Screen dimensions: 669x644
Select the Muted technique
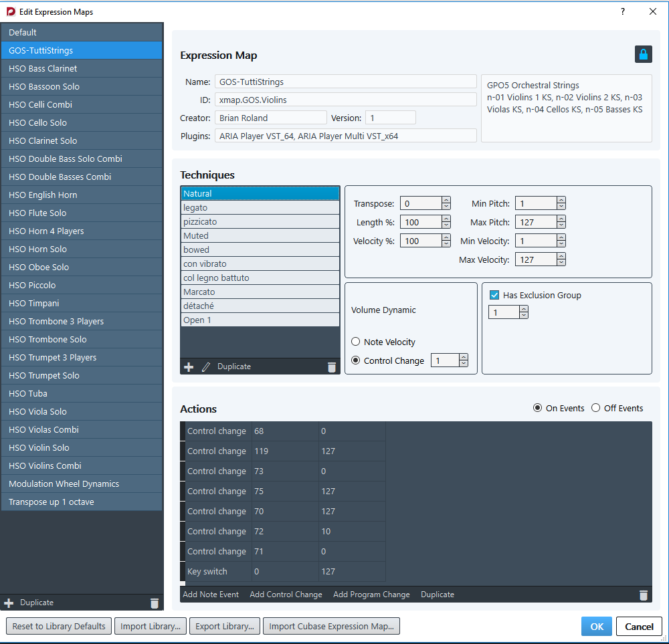coord(260,235)
